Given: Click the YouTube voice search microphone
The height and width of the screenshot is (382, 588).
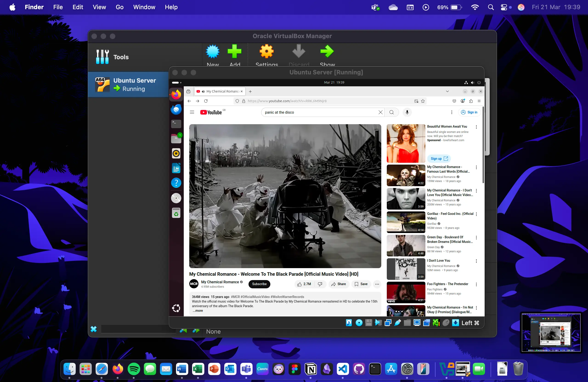Looking at the screenshot, I should 407,112.
